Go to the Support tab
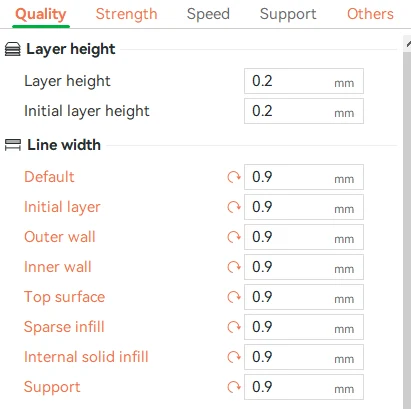This screenshot has width=411, height=409. 288,14
